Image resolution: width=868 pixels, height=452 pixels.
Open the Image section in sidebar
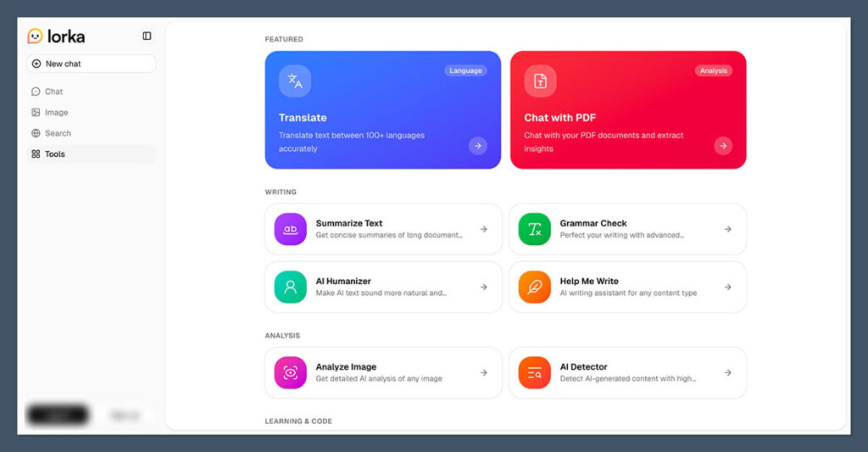92,113
